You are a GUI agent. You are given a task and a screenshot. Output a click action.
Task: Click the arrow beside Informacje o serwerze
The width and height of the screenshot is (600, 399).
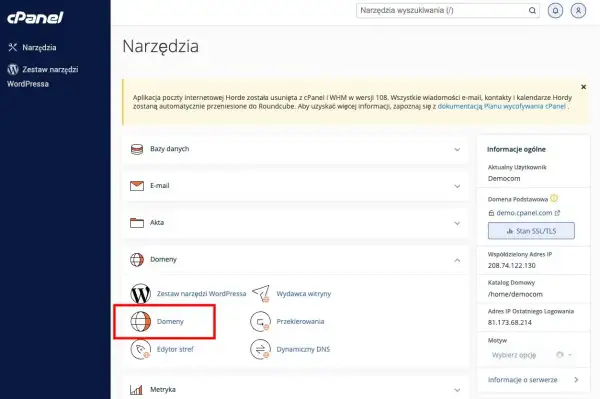click(576, 380)
